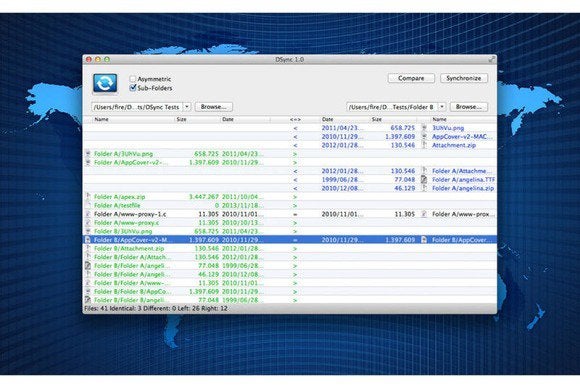Sort by the right Size column header
580x388 pixels.
pos(393,119)
